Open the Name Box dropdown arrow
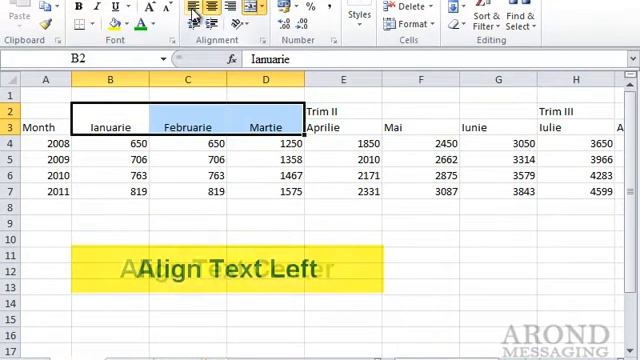Image resolution: width=640 pixels, height=360 pixels. [x=163, y=59]
